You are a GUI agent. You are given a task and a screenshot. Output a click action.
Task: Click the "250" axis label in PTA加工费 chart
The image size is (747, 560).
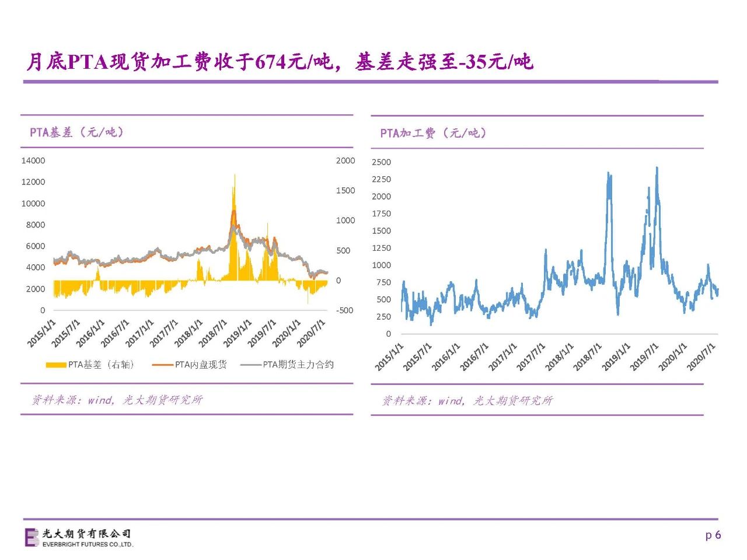pos(384,317)
